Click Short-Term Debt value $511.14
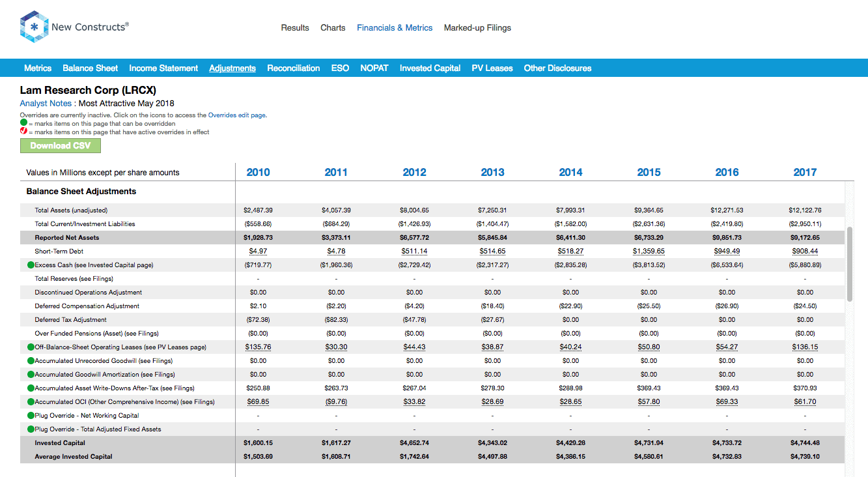The width and height of the screenshot is (868, 477). (414, 252)
